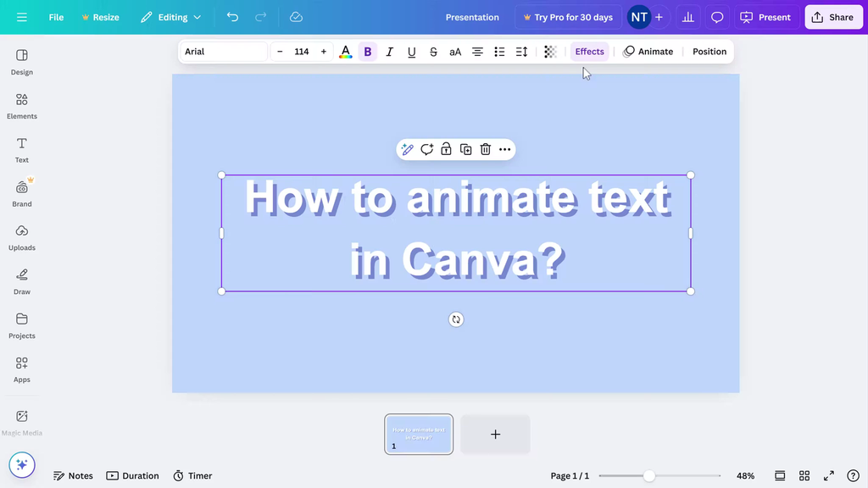868x488 pixels.
Task: Click the Animate button
Action: (x=648, y=52)
